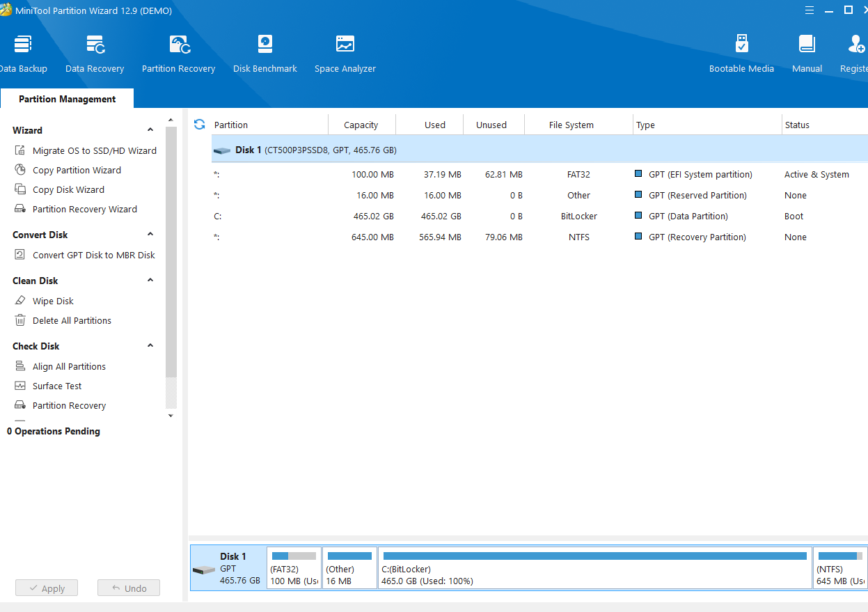Click the 79.06 MB unused cell

503,237
